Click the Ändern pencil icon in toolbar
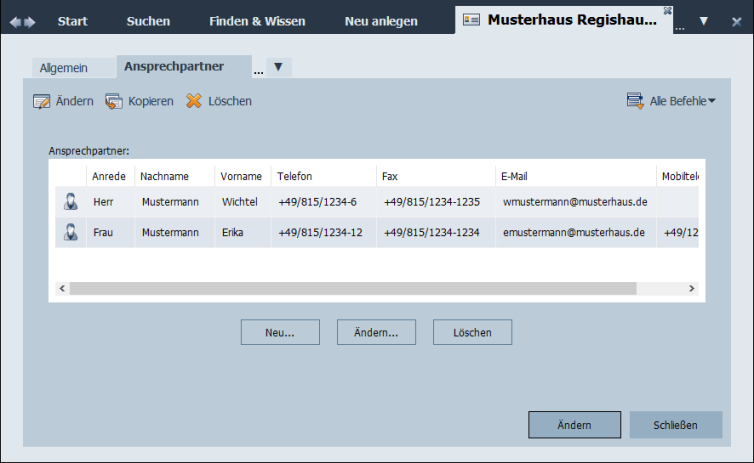 click(x=41, y=101)
